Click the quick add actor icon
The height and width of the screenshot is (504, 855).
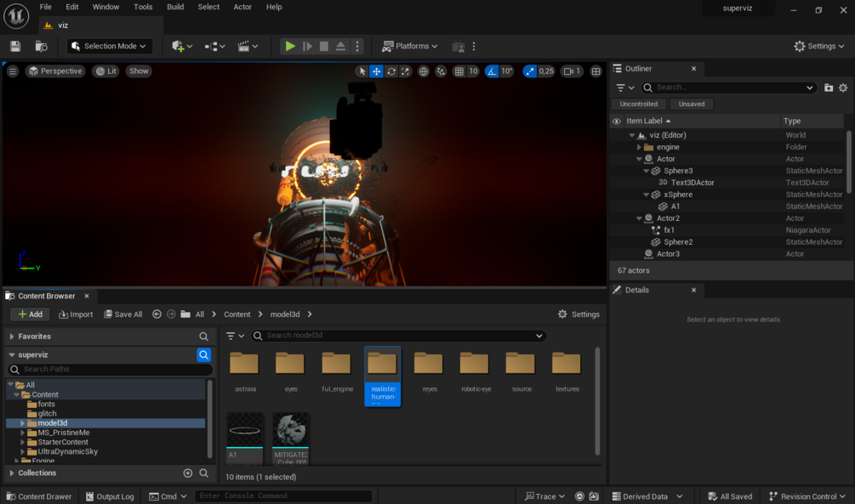coord(178,46)
